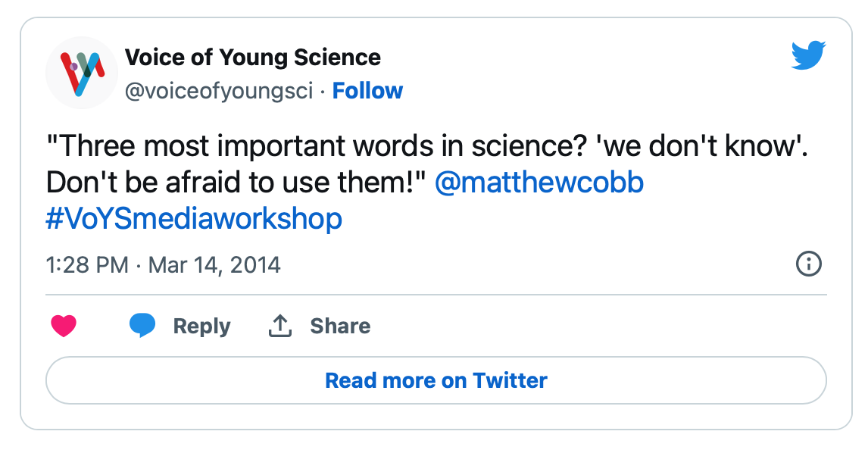
Task: Click the Reply text label
Action: point(201,327)
